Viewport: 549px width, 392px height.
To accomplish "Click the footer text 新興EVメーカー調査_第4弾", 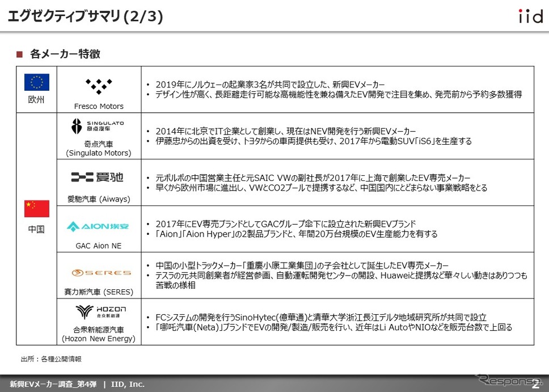I will coord(53,384).
